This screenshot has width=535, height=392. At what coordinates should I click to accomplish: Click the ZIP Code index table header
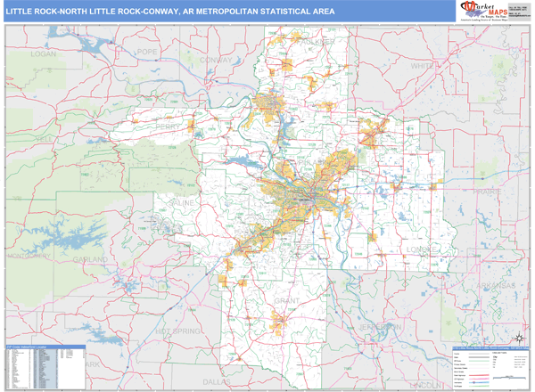click(x=45, y=347)
